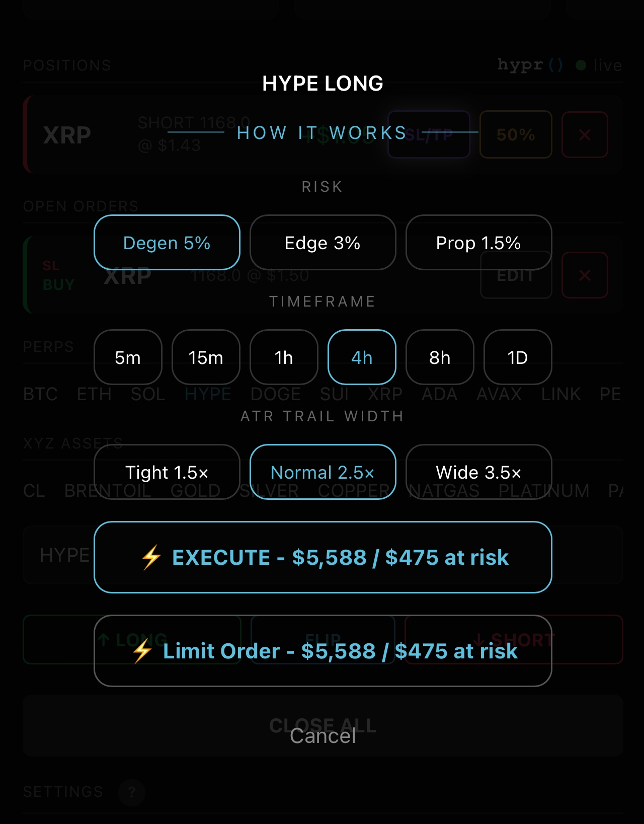Click the red X on XRP position
644x824 pixels.
coord(585,135)
